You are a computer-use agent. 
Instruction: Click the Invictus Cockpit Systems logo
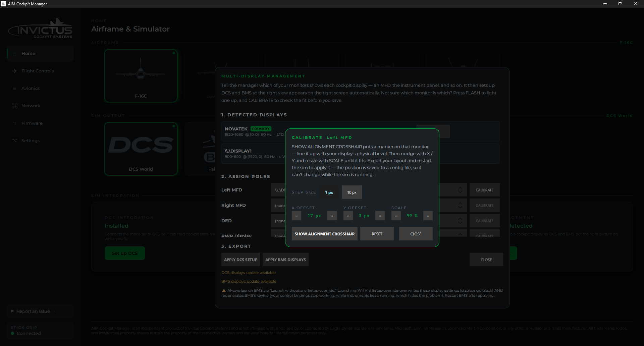40,28
